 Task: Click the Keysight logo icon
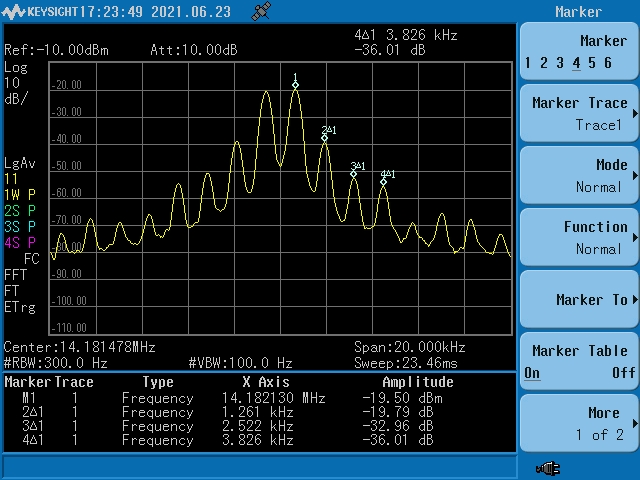point(13,11)
